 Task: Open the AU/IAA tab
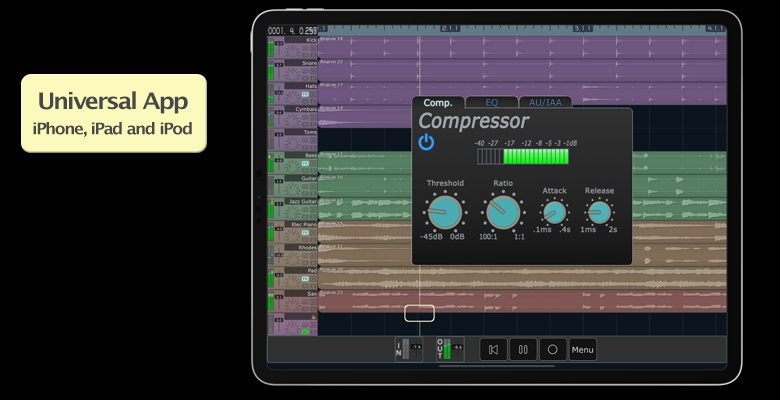[x=546, y=102]
